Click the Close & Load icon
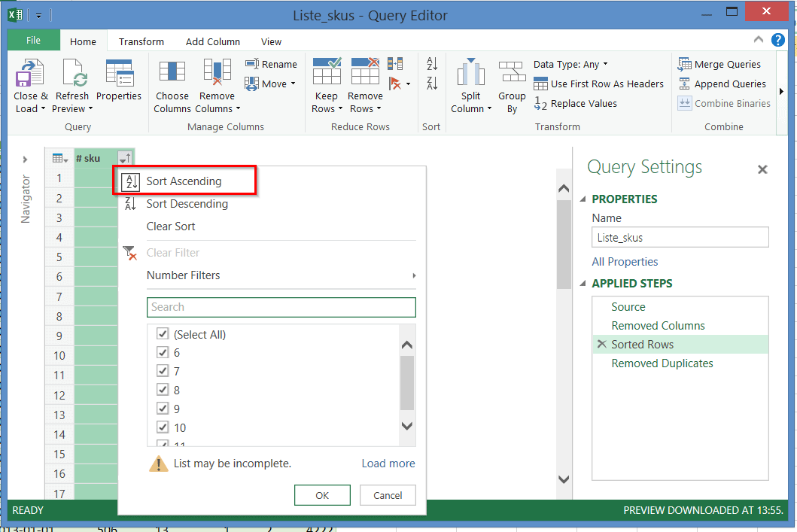797x532 pixels. point(30,74)
